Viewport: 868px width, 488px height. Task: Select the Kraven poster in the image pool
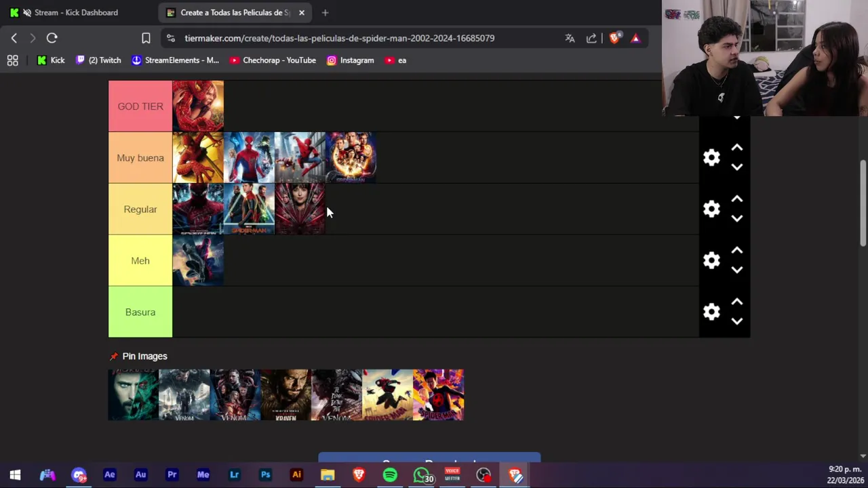pyautogui.click(x=285, y=395)
